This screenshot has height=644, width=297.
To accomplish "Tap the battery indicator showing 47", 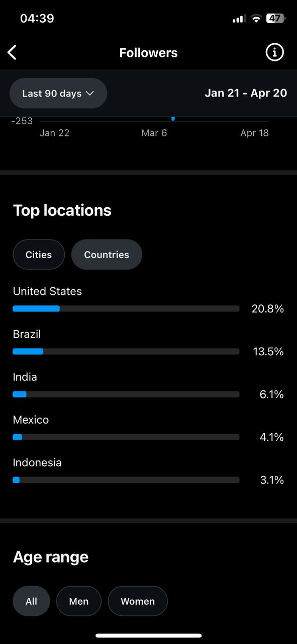I will click(x=275, y=19).
